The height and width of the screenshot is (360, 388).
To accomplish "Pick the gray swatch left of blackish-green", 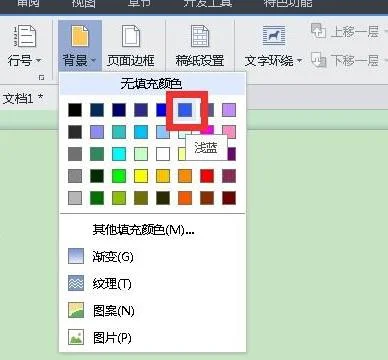I will (x=75, y=176).
